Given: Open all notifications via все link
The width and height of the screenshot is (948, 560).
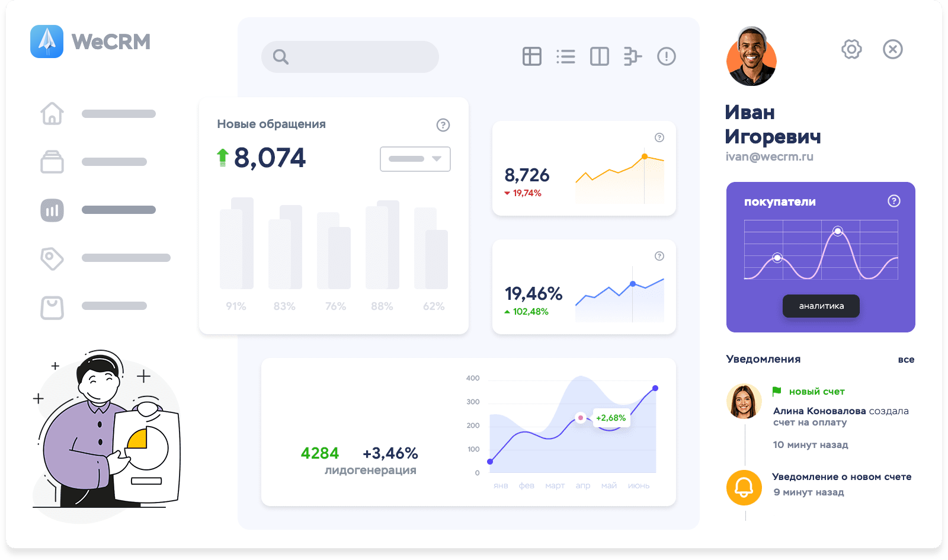Looking at the screenshot, I should (x=905, y=360).
